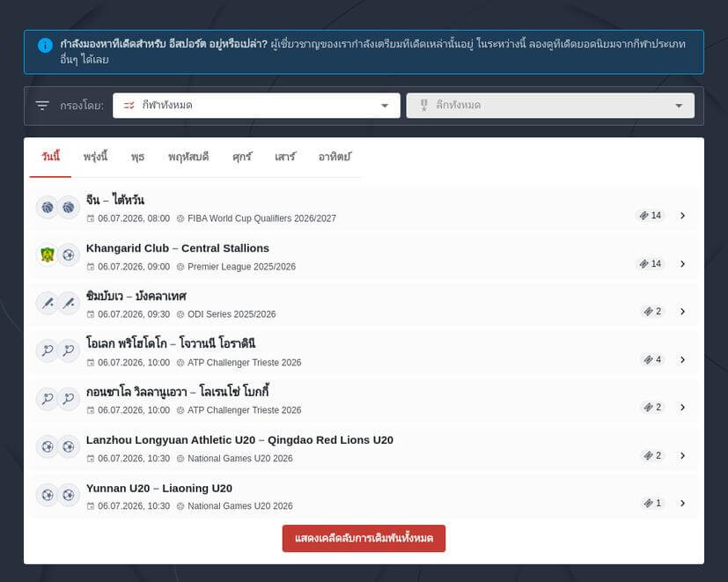The image size is (728, 582).
Task: Open the พฤหัสบดี tab
Action: 188,157
